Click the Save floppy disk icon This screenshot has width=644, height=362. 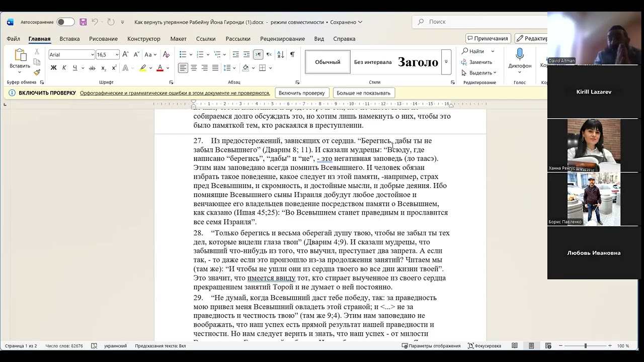coord(83,22)
